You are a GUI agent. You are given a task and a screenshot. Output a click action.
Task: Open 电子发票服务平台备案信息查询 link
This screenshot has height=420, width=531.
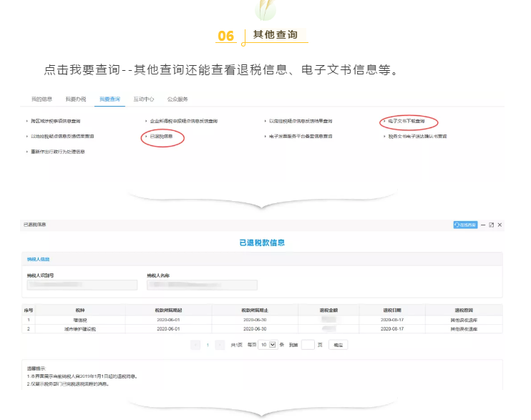(301, 136)
